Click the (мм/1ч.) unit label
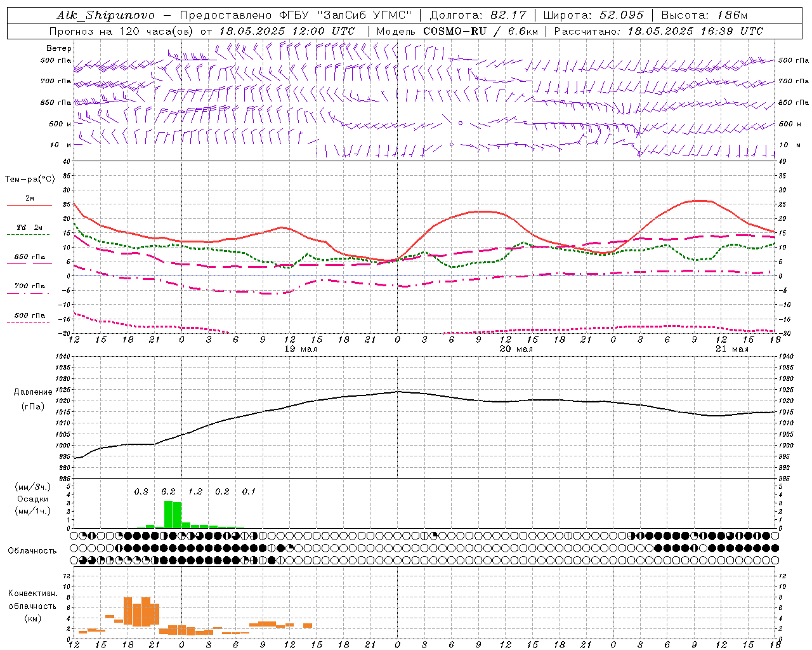 pyautogui.click(x=33, y=511)
